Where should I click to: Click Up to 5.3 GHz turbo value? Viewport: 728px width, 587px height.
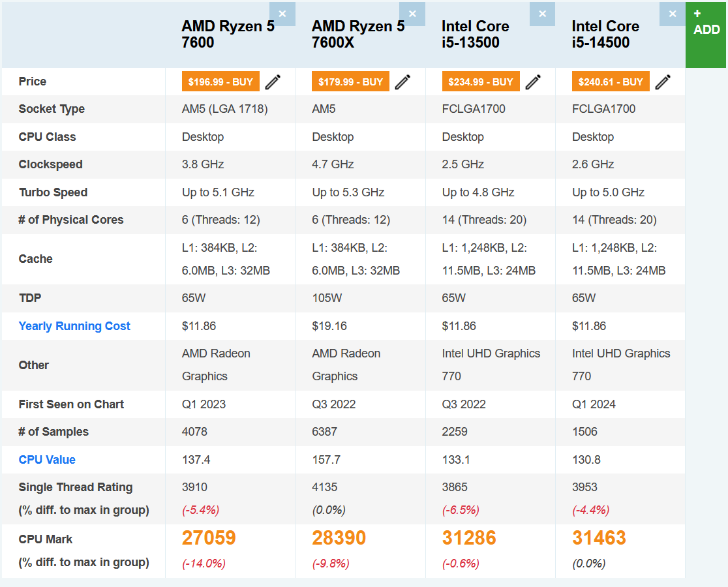(348, 192)
